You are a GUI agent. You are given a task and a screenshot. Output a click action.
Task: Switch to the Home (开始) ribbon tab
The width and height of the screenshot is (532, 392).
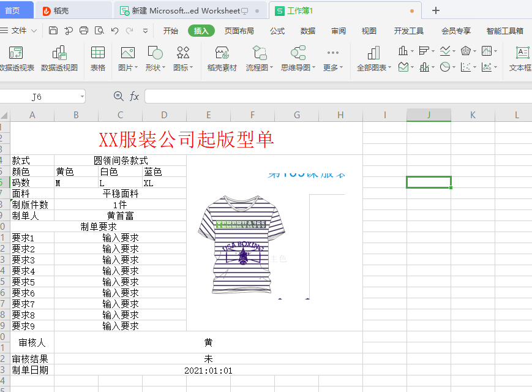[170, 31]
